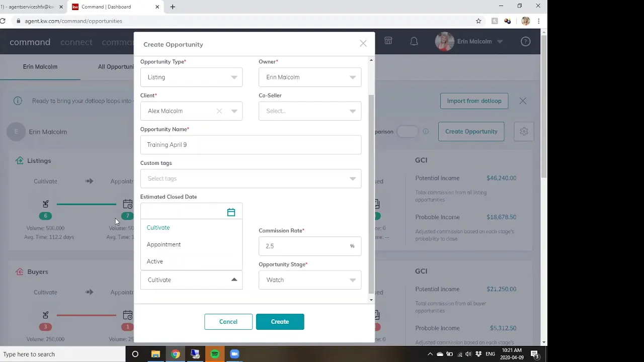Open Spotify from the taskbar

coord(215,354)
